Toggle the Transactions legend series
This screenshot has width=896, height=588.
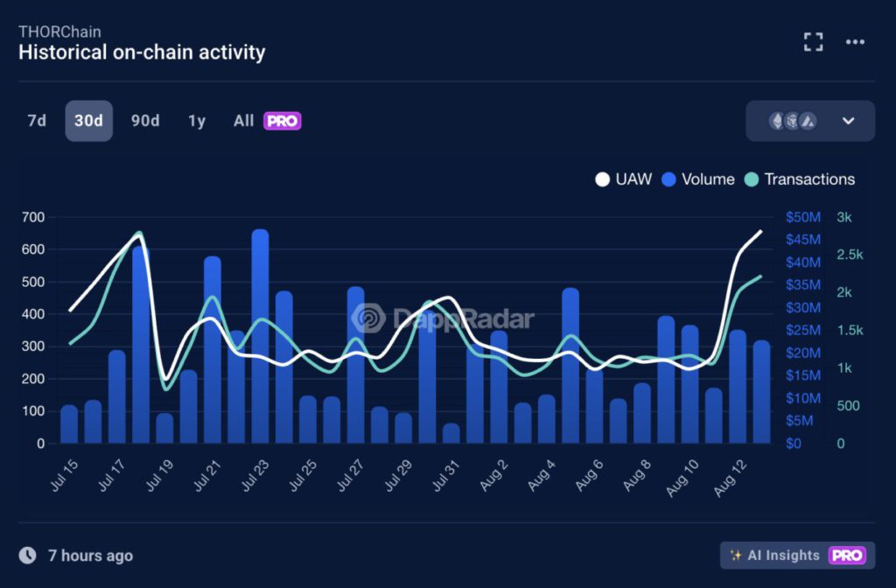point(799,179)
